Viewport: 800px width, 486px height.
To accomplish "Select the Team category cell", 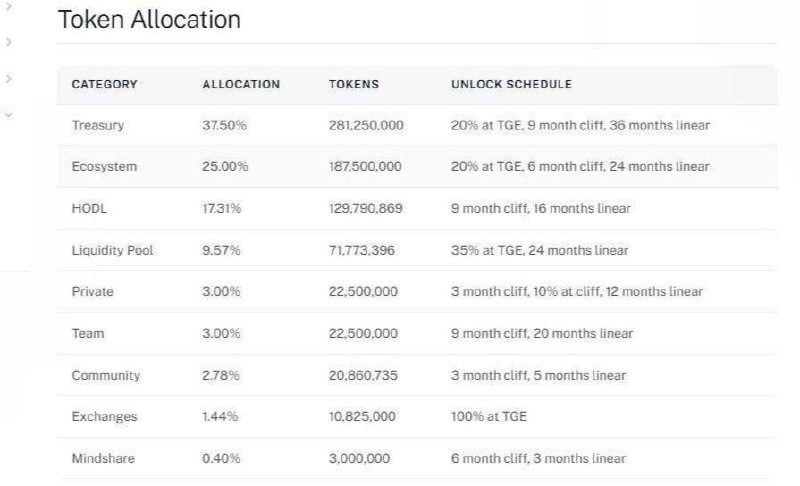I will [x=88, y=334].
